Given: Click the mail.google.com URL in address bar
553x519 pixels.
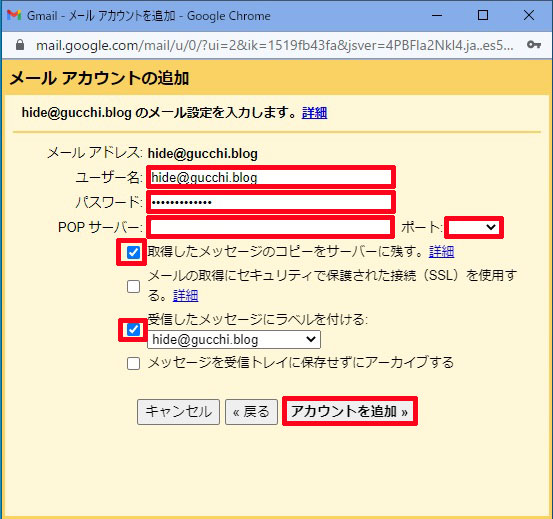Looking at the screenshot, I should pyautogui.click(x=274, y=45).
